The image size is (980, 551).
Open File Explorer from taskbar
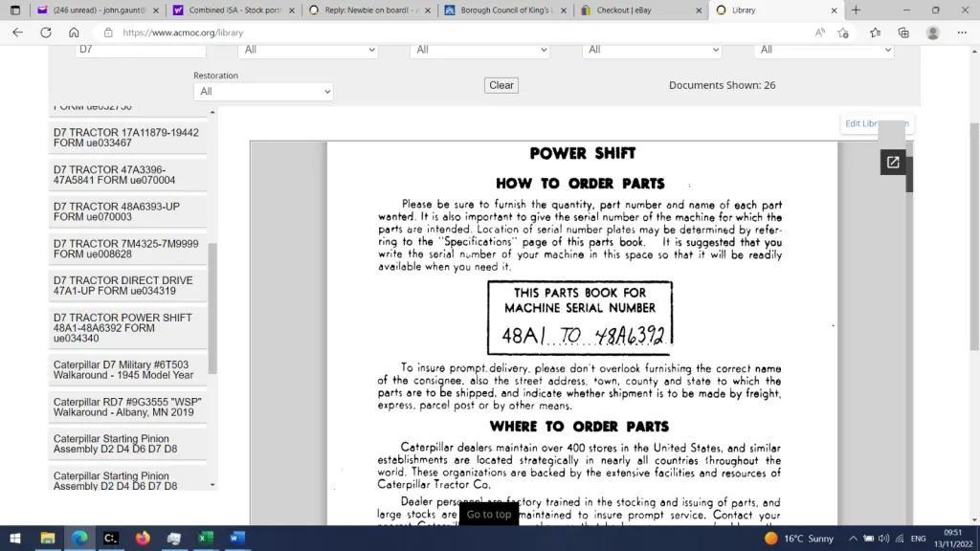[48, 538]
